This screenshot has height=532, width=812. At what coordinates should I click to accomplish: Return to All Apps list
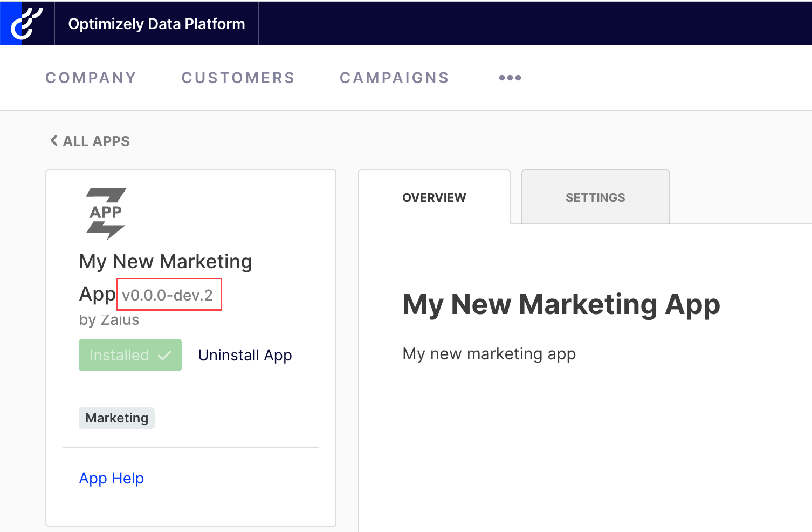96,141
